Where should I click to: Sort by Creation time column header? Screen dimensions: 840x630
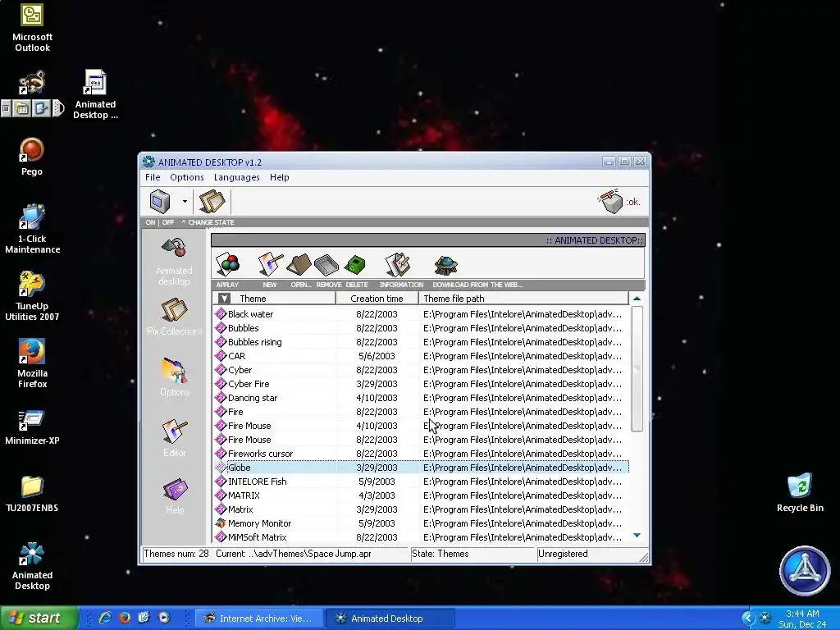(x=377, y=299)
